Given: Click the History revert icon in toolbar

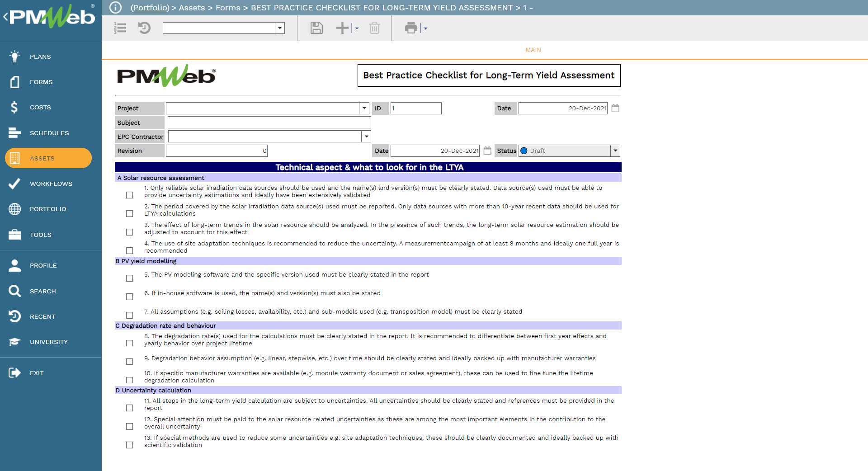Looking at the screenshot, I should pos(144,28).
